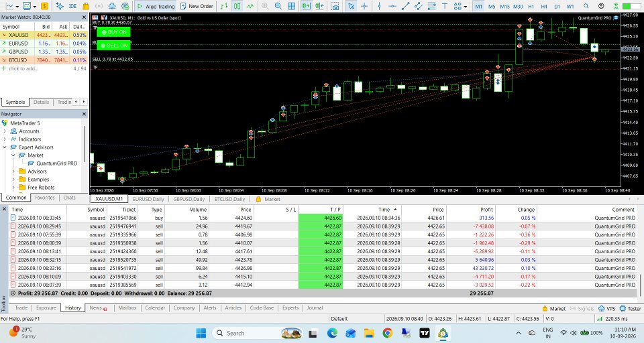Switch to M15 timeframe

click(504, 6)
